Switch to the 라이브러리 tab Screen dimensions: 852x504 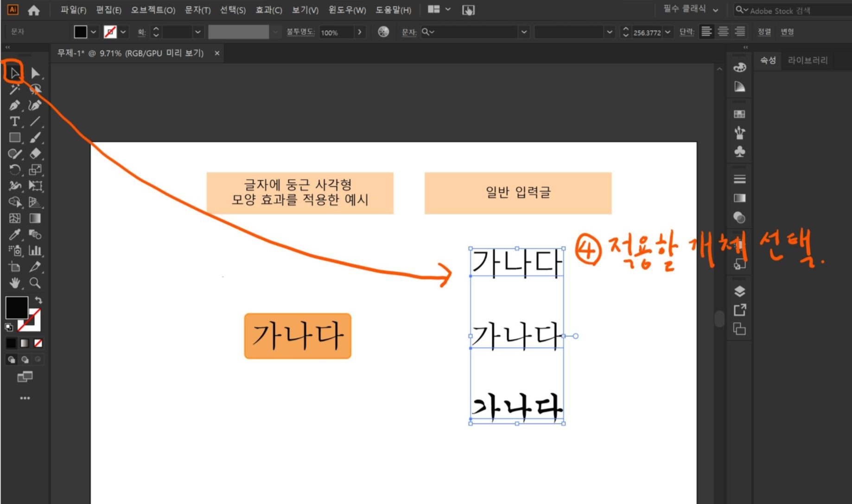[808, 60]
